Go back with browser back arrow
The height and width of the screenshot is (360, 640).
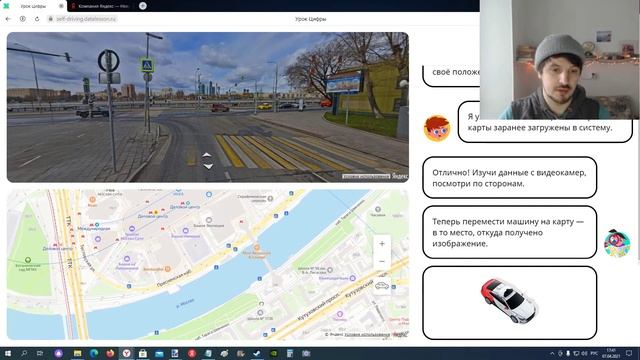[8, 19]
